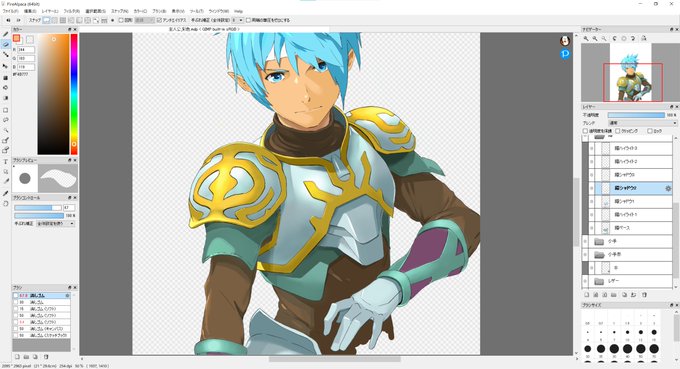This screenshot has height=369, width=680.
Task: Click the layer opacity slider
Action: tap(636, 115)
